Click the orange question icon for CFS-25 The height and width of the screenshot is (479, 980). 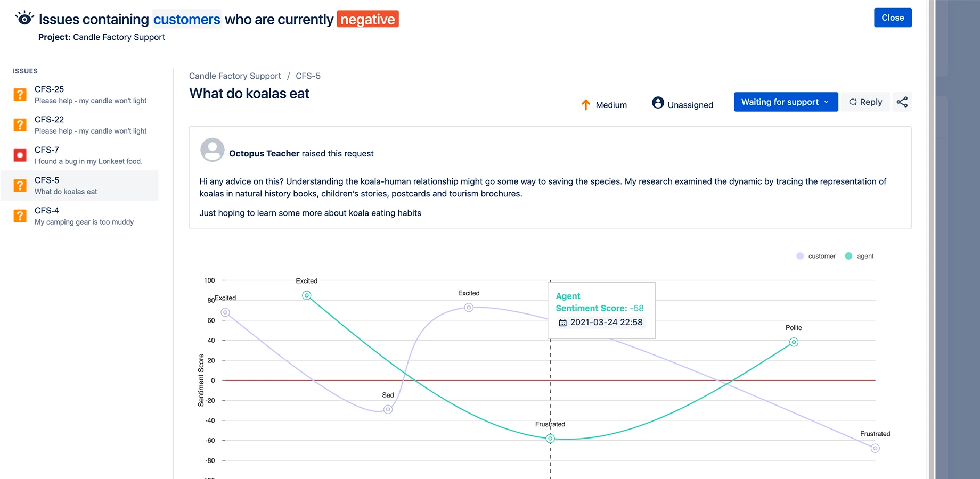[20, 95]
